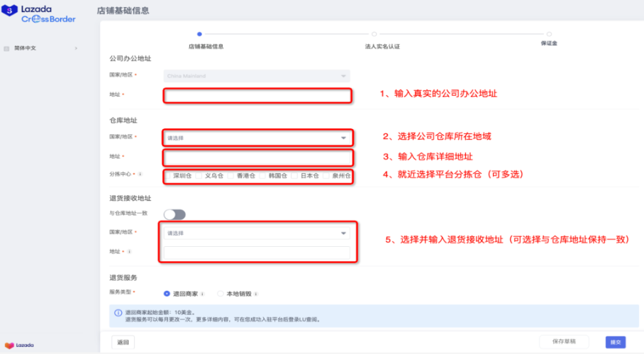This screenshot has width=644, height=354.
Task: Click the 退货服务 section heading
Action: point(123,277)
